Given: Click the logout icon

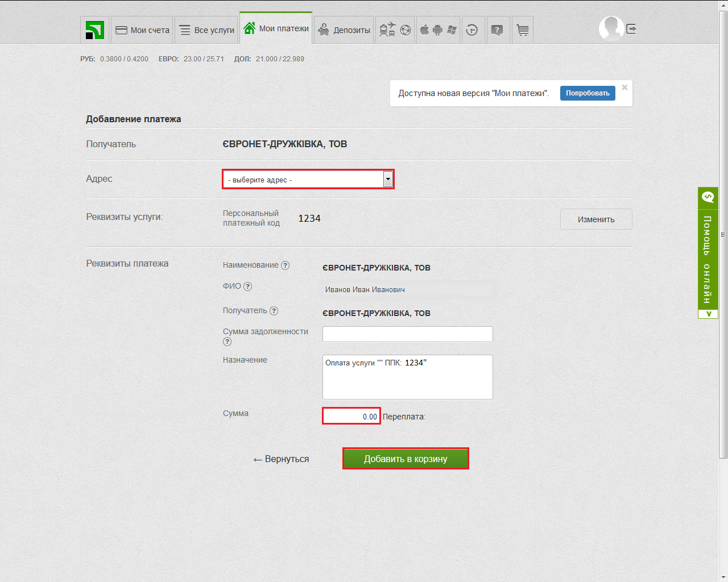Looking at the screenshot, I should pos(631,28).
